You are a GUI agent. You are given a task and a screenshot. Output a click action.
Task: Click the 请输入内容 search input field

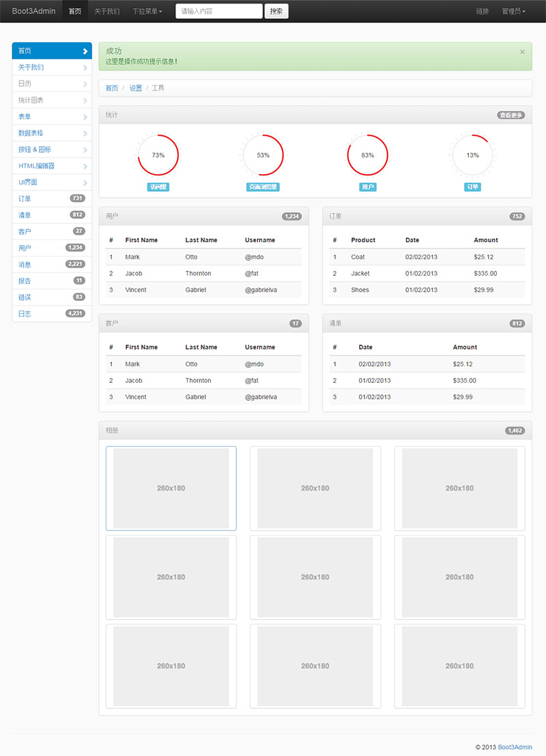(218, 11)
